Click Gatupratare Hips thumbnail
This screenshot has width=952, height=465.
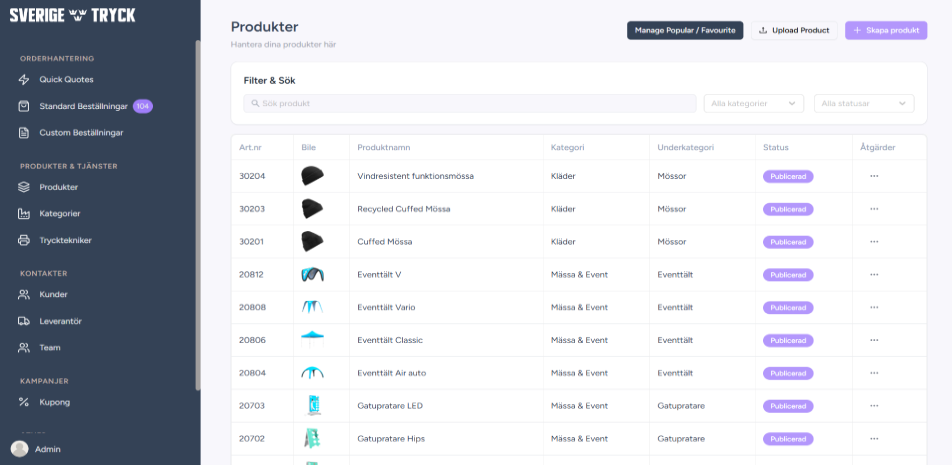[312, 438]
